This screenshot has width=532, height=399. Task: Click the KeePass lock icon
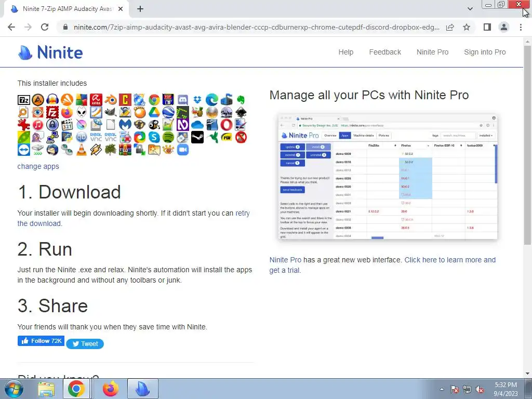pos(52,125)
